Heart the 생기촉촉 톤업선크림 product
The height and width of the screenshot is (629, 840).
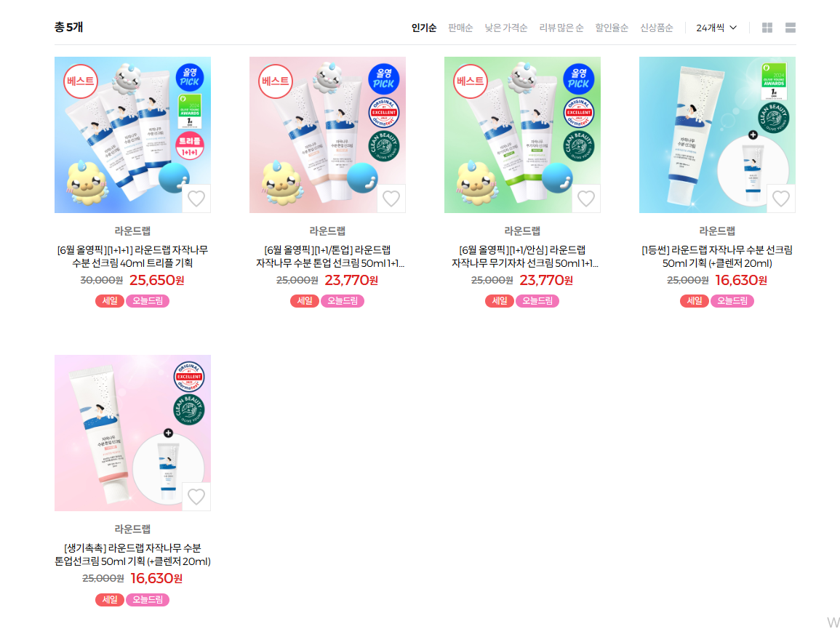pyautogui.click(x=196, y=497)
